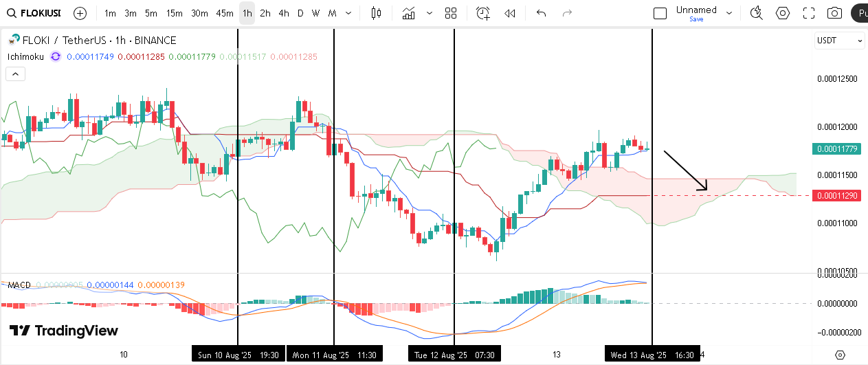Screen dimensions: 868x365
Task: Switch to 4h timeframe
Action: pyautogui.click(x=284, y=13)
